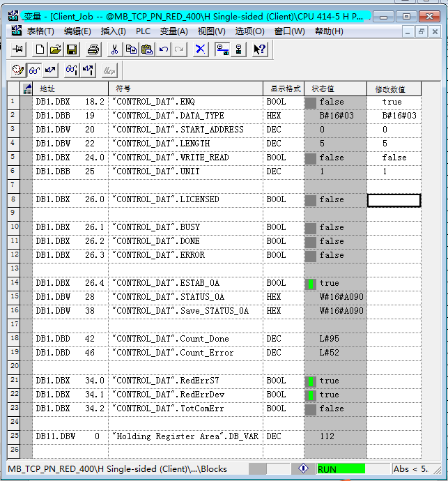Click the blue X delete icon
The image size is (448, 481).
click(x=200, y=49)
